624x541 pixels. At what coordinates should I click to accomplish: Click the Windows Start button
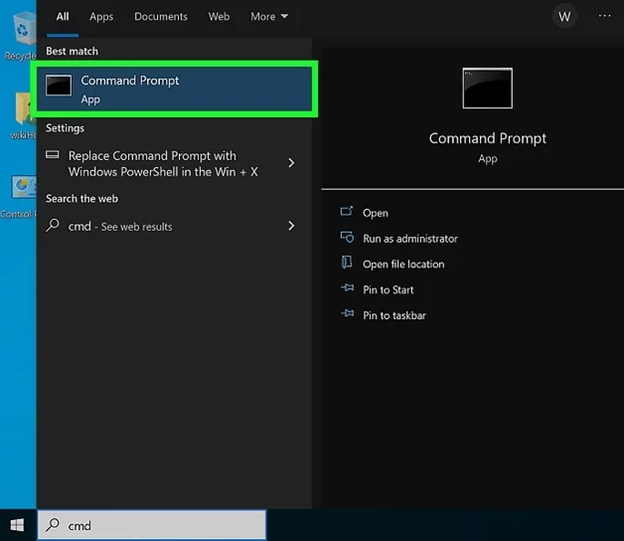coord(17,525)
